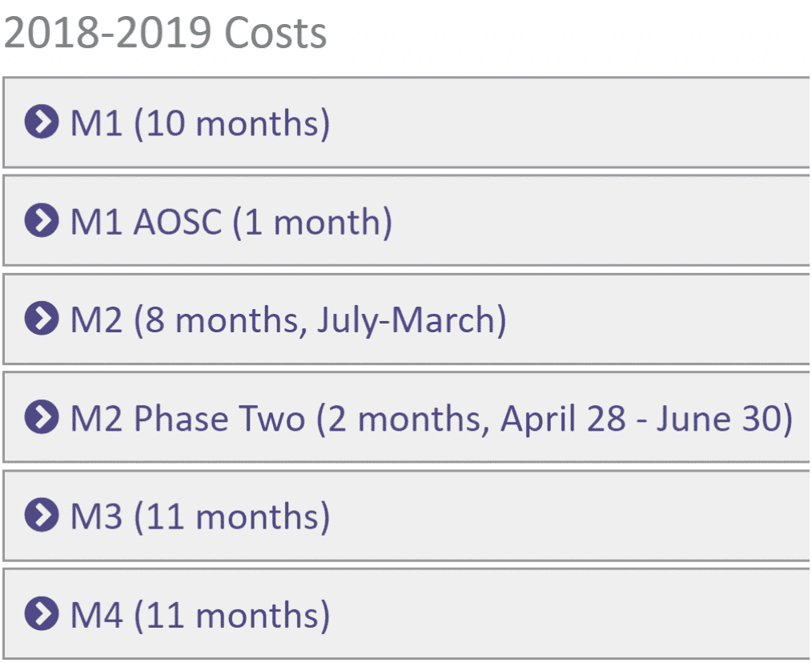Expand the M1 (10 months) cost section

pos(406,123)
